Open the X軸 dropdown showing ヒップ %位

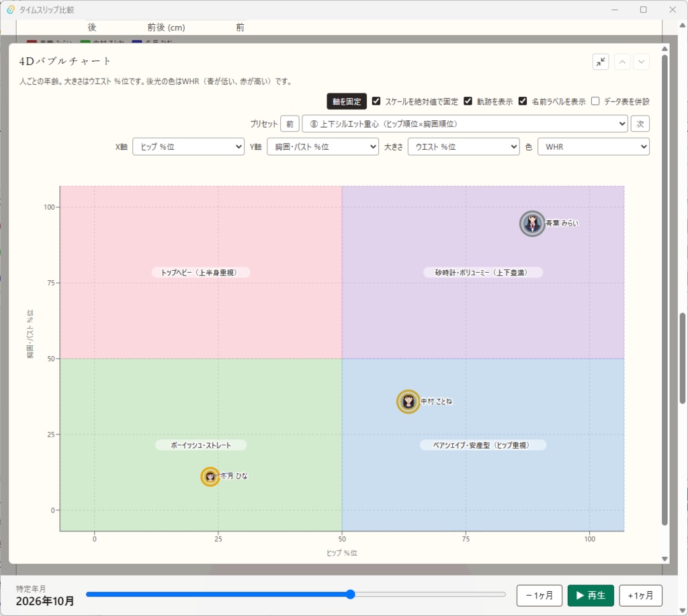188,146
